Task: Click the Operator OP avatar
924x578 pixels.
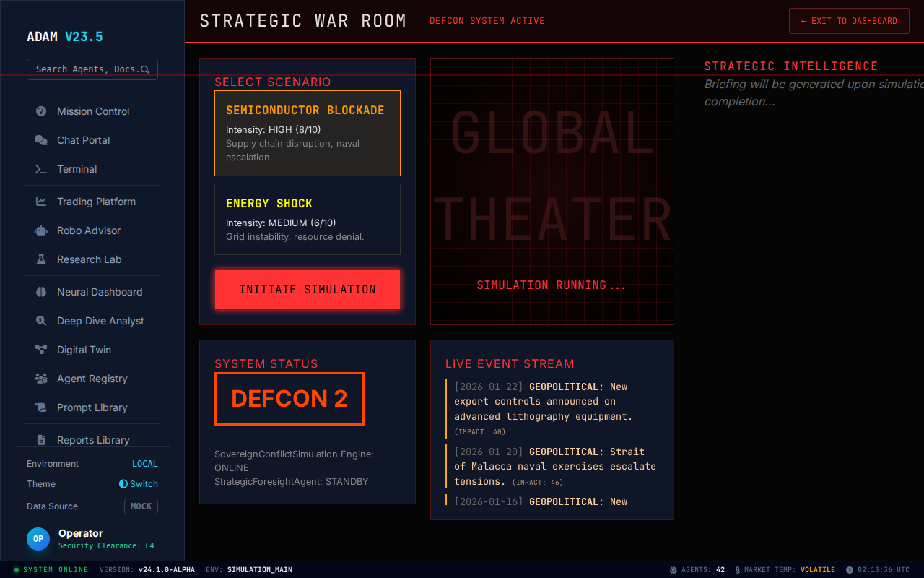Action: [38, 539]
